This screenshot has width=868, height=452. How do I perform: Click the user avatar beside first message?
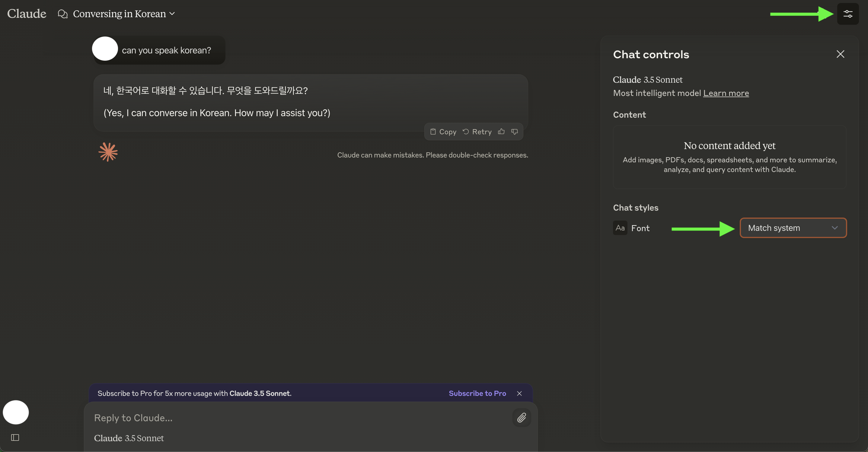coord(105,49)
